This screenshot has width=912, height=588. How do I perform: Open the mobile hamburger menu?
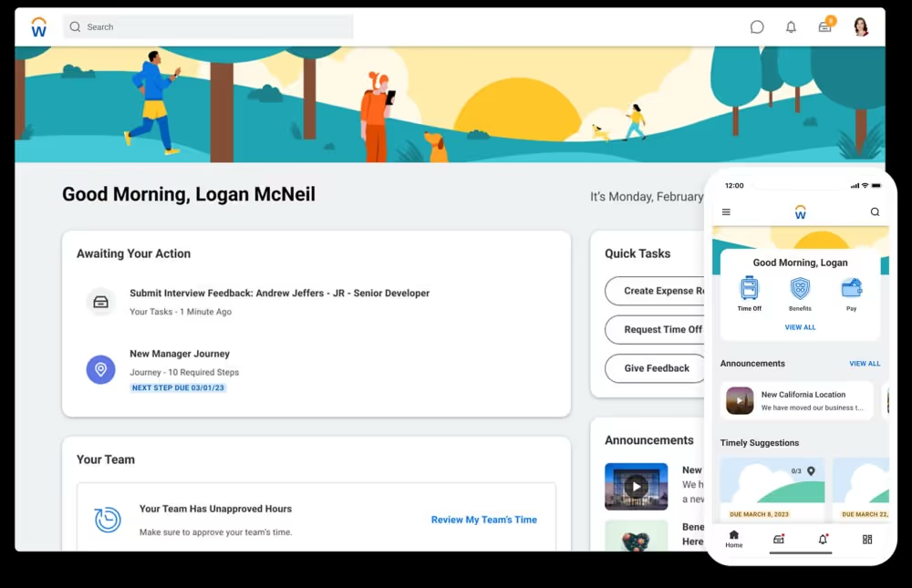click(x=726, y=211)
